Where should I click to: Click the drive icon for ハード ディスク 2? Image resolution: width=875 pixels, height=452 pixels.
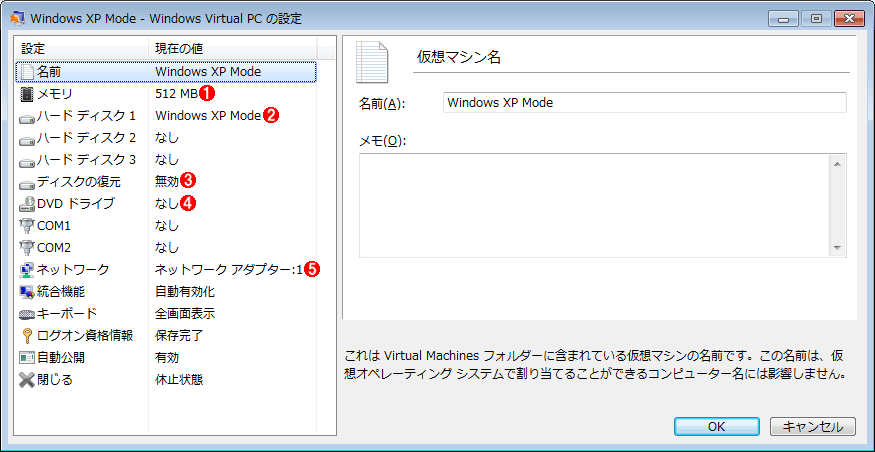[x=27, y=139]
